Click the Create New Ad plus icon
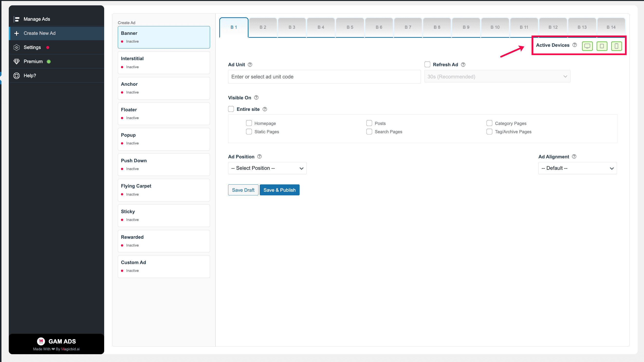The width and height of the screenshot is (644, 362). pos(17,33)
